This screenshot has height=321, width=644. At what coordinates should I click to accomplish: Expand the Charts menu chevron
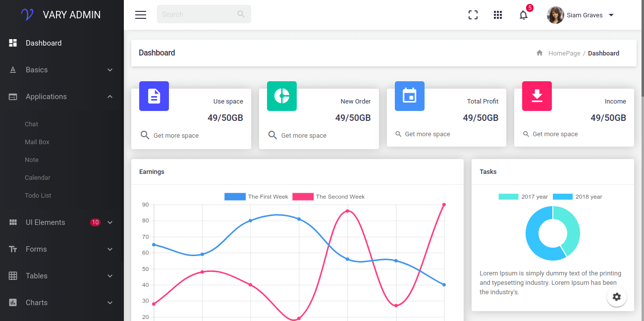[x=110, y=303]
